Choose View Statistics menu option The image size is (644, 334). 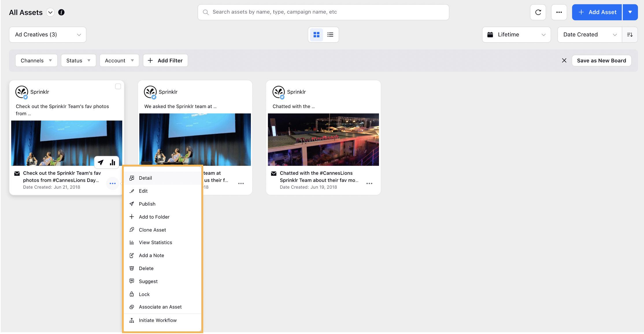162,242
